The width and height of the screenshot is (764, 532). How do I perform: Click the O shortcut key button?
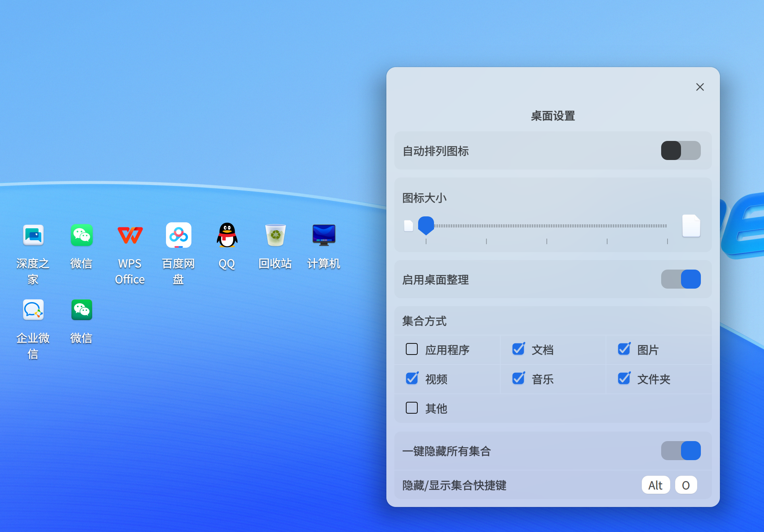pyautogui.click(x=686, y=485)
